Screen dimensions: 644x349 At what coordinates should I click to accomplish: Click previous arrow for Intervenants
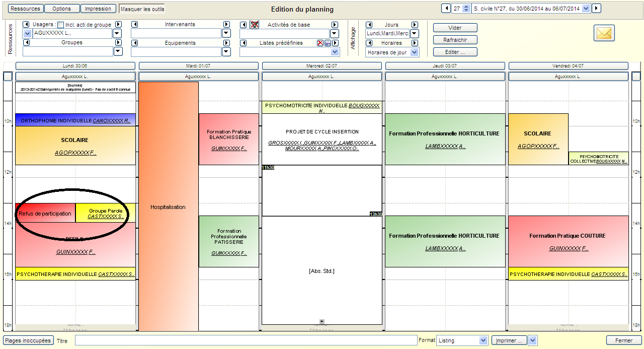(x=134, y=25)
